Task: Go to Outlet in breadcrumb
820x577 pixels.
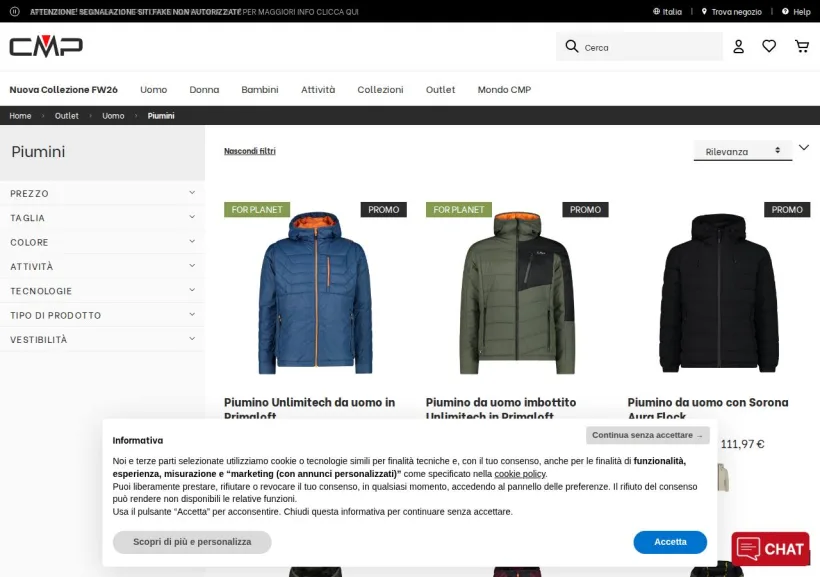Action: pyautogui.click(x=66, y=116)
